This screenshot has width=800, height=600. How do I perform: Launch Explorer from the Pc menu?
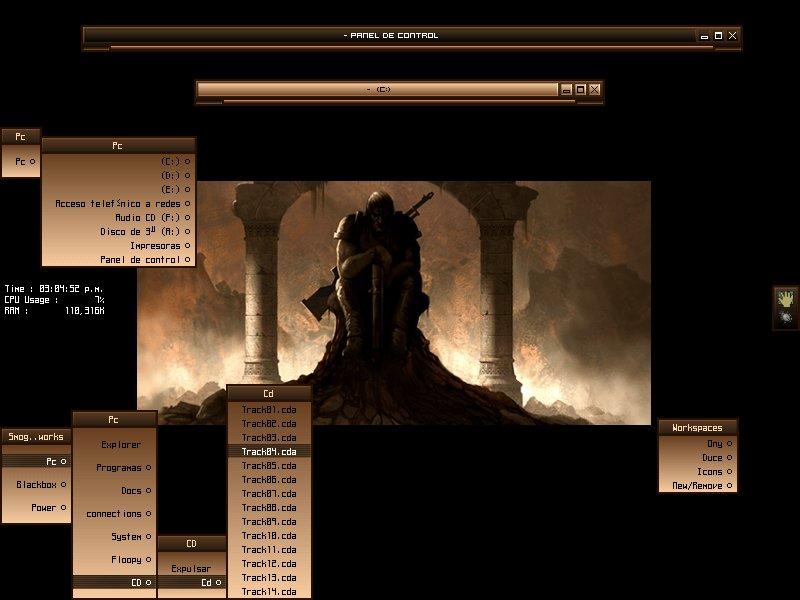click(114, 444)
